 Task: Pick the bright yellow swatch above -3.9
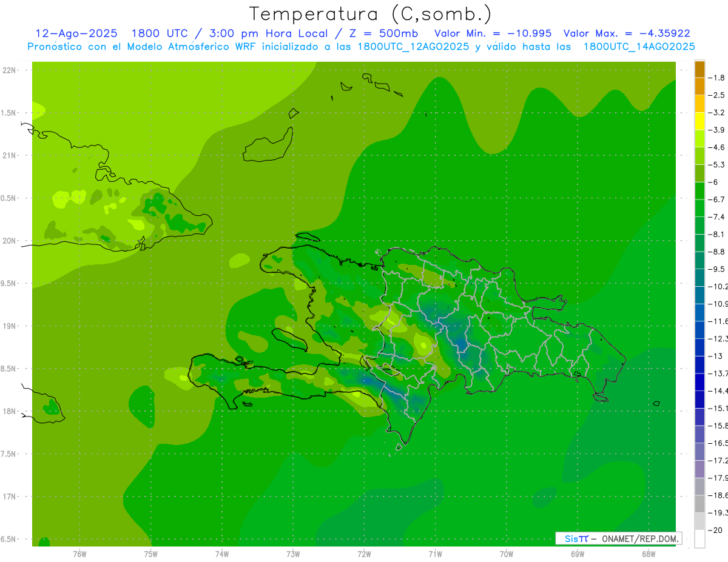[699, 121]
